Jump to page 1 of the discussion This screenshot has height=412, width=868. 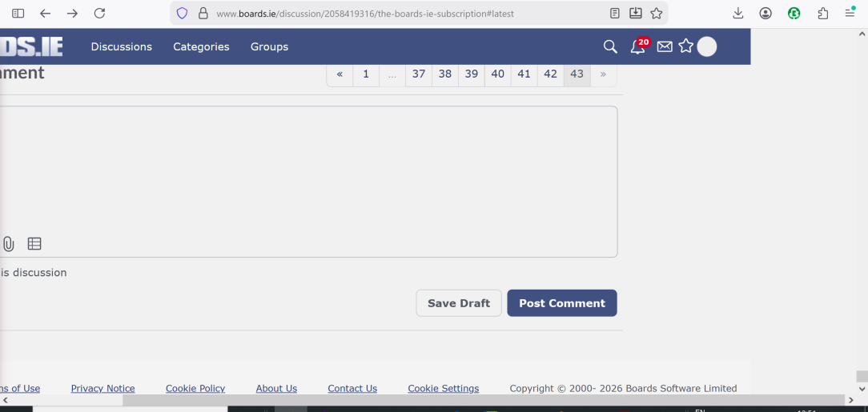coord(366,74)
